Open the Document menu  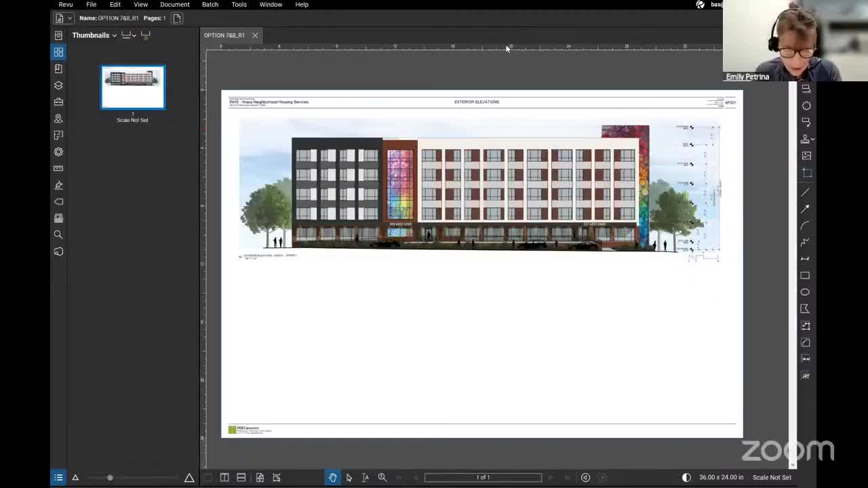click(x=174, y=5)
